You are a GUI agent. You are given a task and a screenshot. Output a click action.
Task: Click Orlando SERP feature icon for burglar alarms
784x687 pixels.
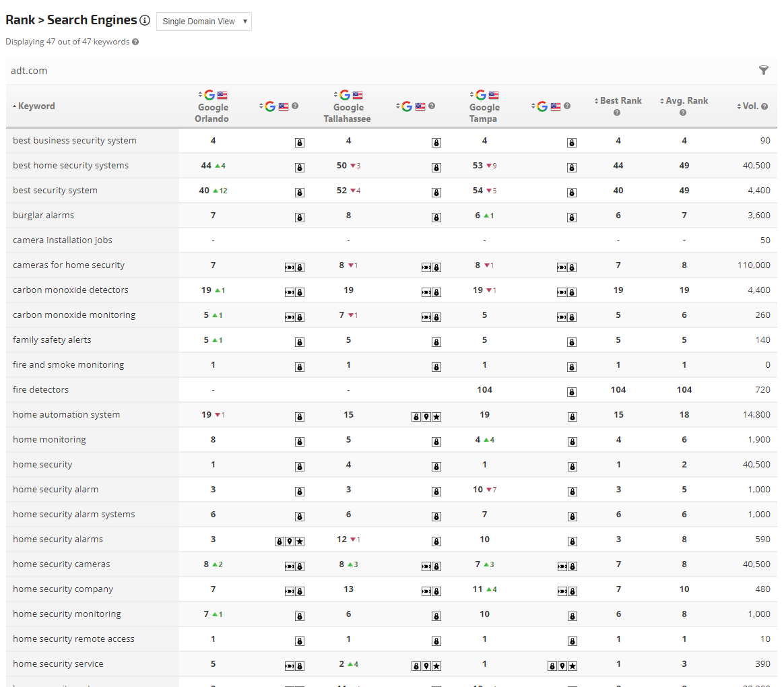(x=300, y=218)
